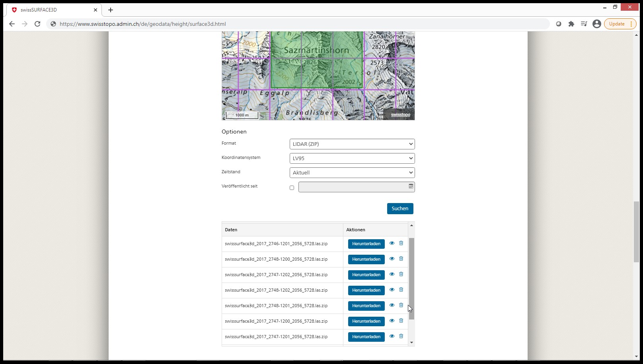Click the Suchen search button
This screenshot has height=364, width=643.
coord(400,209)
